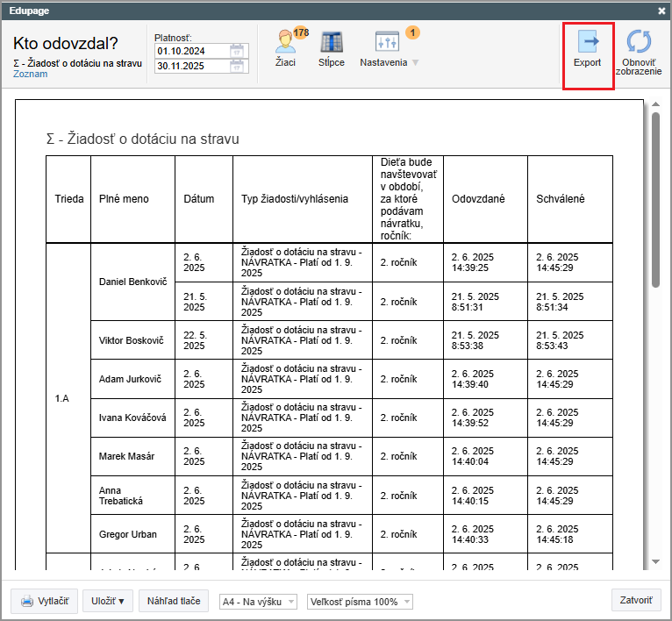Click the Zoznam link

click(30, 75)
